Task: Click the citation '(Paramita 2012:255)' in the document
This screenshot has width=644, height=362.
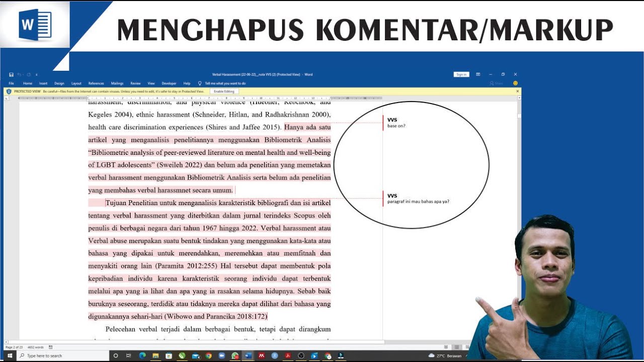Action: (186, 266)
